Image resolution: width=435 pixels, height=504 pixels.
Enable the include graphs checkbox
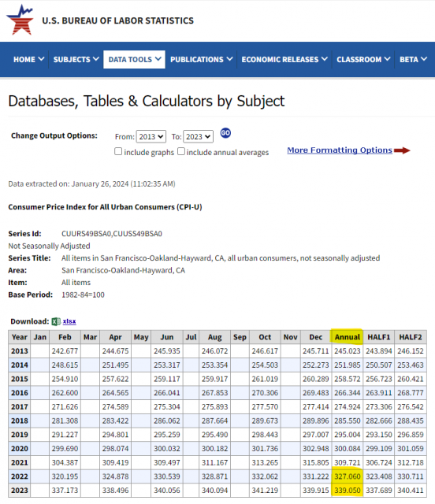coord(118,151)
